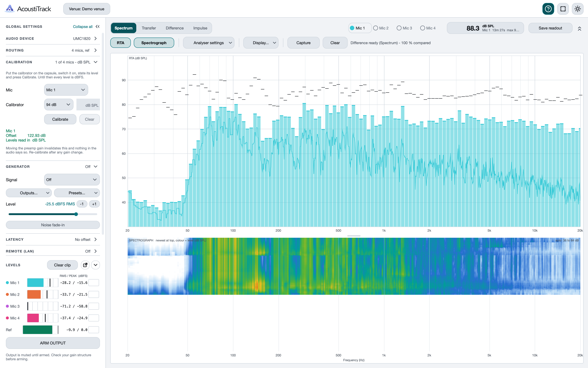The height and width of the screenshot is (368, 588).
Task: Click the Capture button
Action: click(x=303, y=43)
